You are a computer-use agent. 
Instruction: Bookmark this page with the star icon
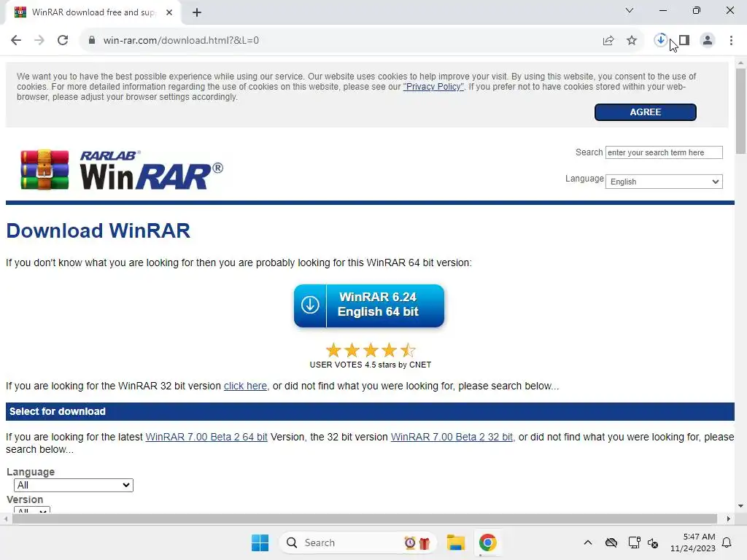pyautogui.click(x=632, y=41)
